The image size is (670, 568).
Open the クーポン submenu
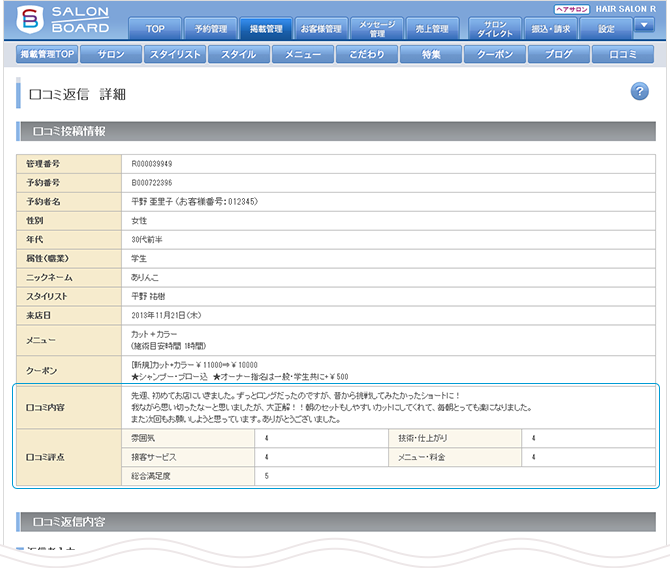495,55
